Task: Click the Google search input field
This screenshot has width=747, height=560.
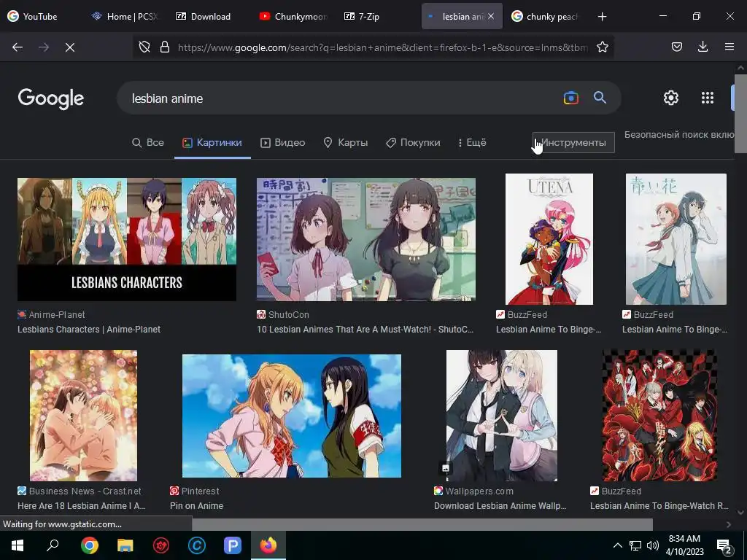Action: (x=343, y=98)
